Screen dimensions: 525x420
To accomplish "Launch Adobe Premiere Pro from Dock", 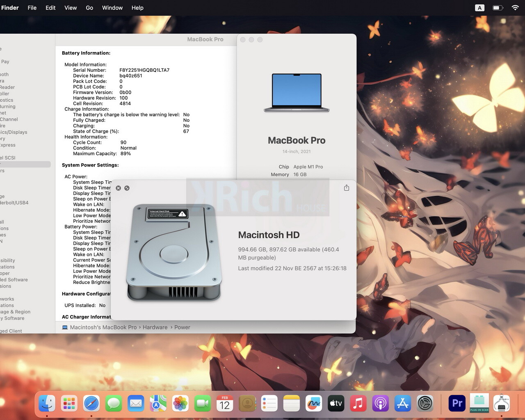I will pyautogui.click(x=457, y=404).
